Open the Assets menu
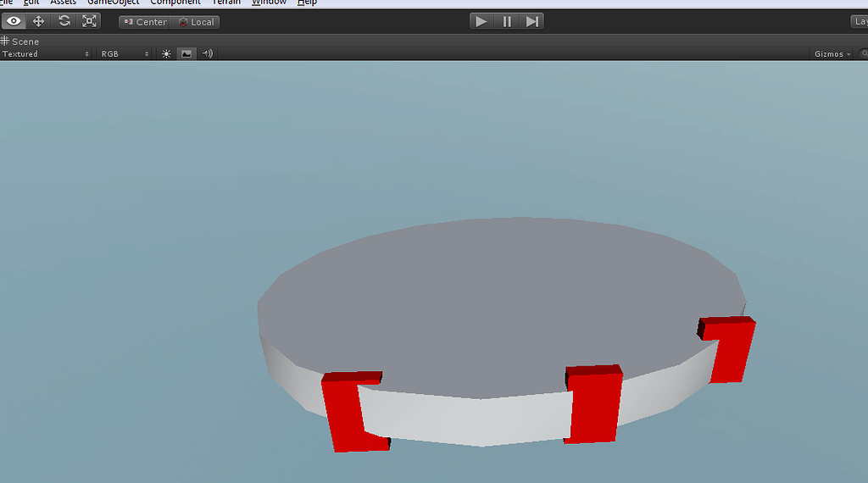Screen dimensions: 868x483 tap(63, 3)
